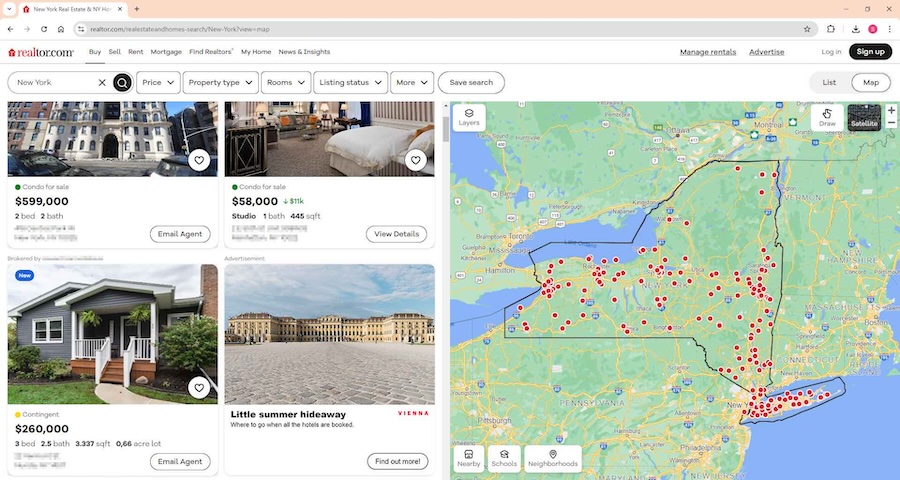The height and width of the screenshot is (480, 900).
Task: Click the Vienna palace ad image
Action: tap(329, 334)
